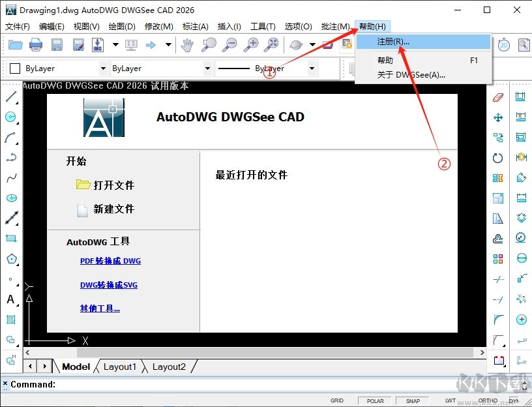The height and width of the screenshot is (407, 532).
Task: Select the Move tool on the right panel
Action: click(497, 118)
